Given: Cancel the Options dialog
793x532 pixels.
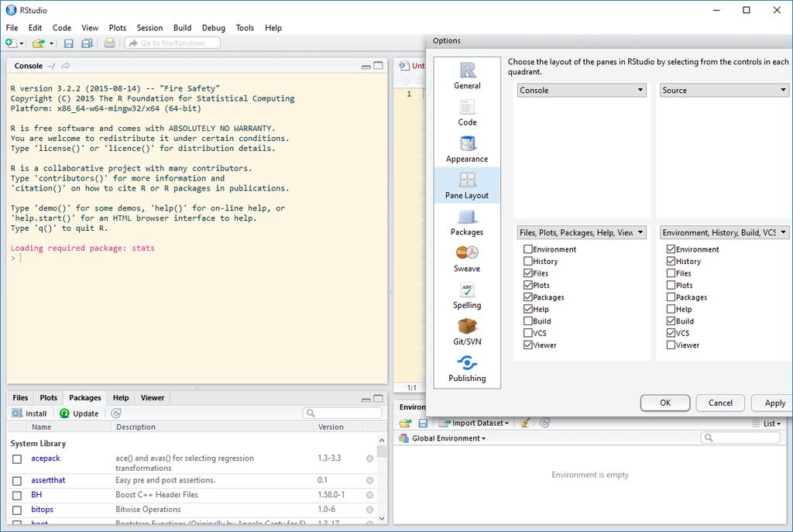Looking at the screenshot, I should (x=720, y=403).
